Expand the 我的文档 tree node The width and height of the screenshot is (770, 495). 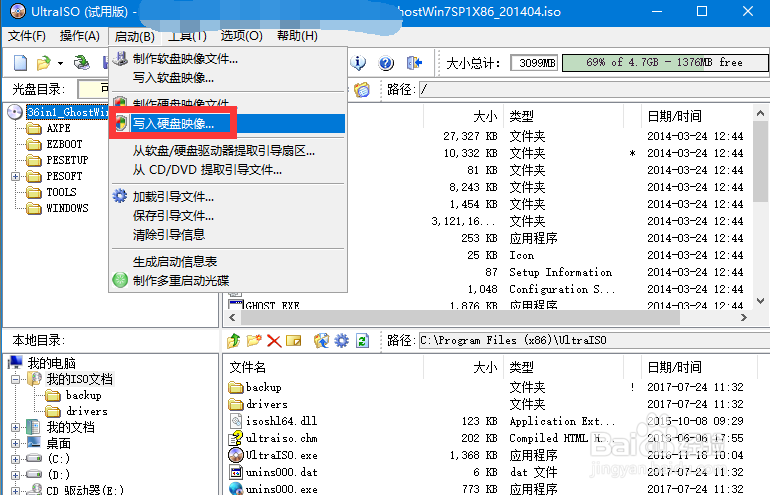pos(15,427)
